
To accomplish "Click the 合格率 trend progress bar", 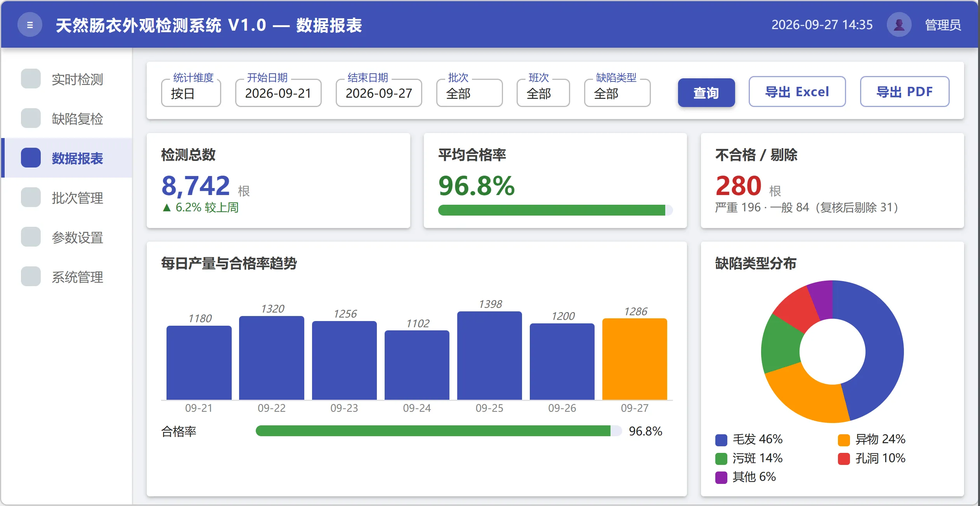I will (x=439, y=431).
